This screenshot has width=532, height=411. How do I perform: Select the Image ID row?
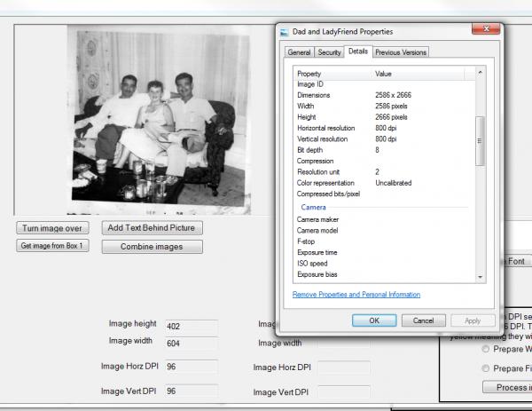coord(384,84)
